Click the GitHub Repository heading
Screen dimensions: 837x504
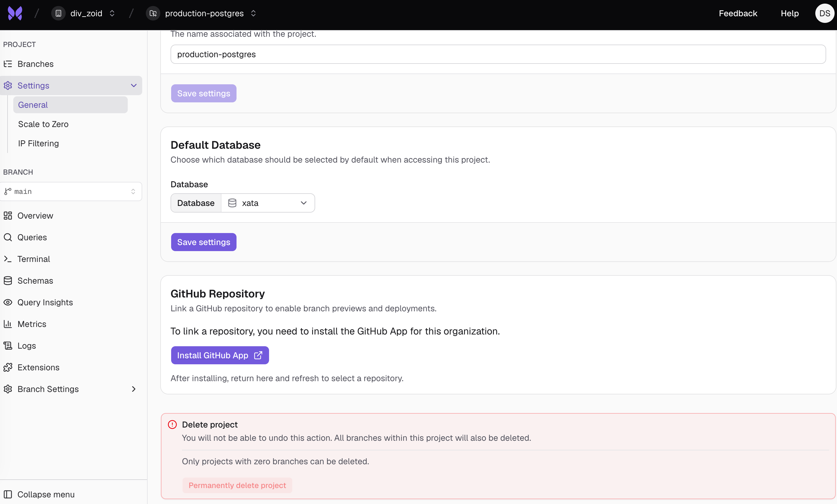point(218,294)
